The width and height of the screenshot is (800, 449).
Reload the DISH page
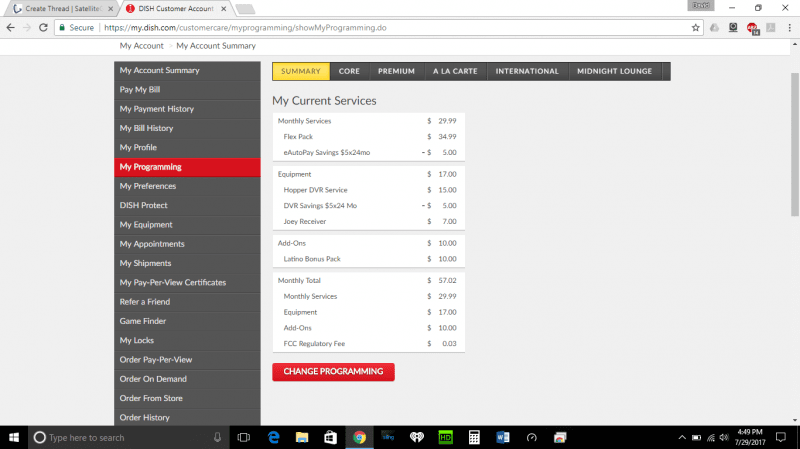(x=44, y=27)
